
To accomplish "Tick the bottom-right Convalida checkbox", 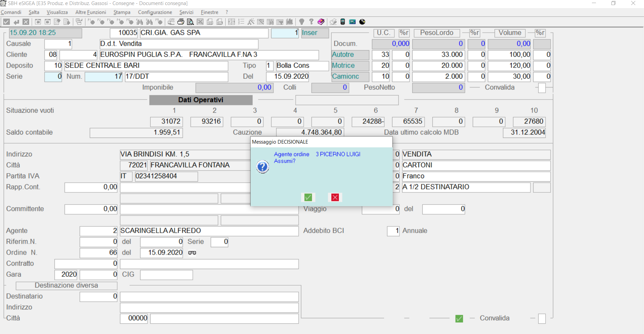I will pyautogui.click(x=542, y=319).
